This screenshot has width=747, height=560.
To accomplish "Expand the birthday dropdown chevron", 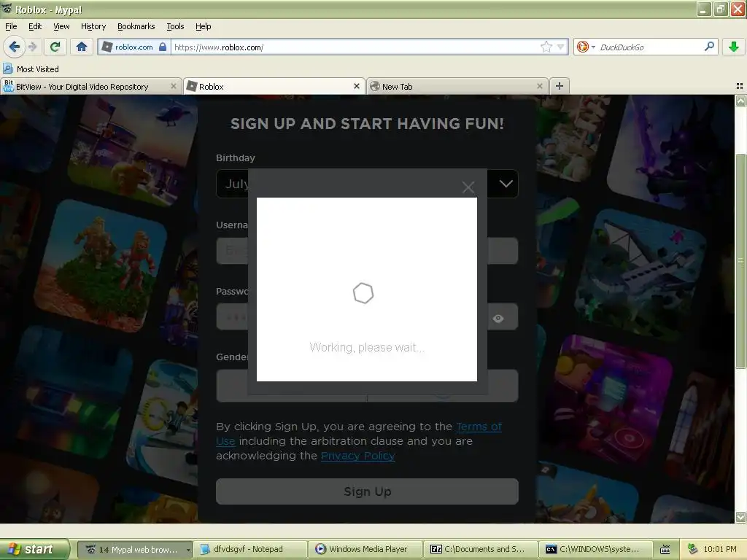I will (506, 183).
